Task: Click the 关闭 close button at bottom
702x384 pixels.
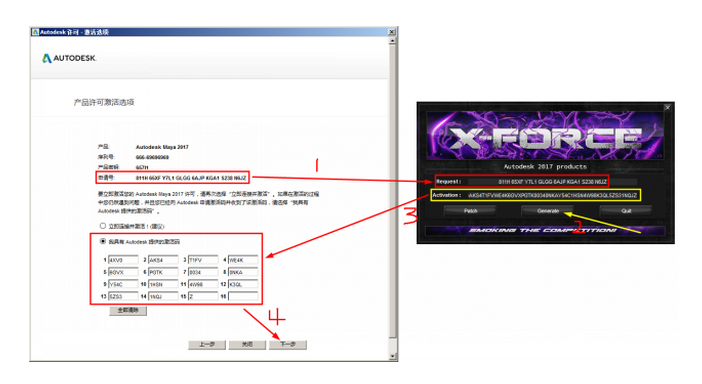Action: (x=248, y=345)
